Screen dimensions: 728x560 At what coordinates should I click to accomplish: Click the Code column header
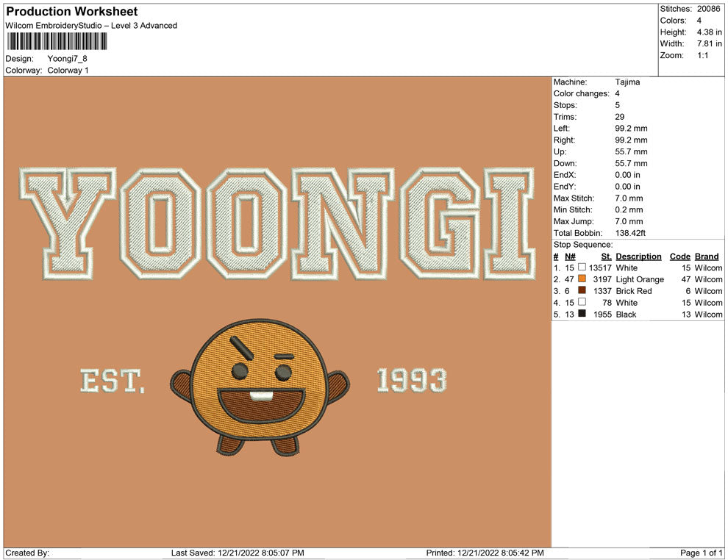click(679, 256)
